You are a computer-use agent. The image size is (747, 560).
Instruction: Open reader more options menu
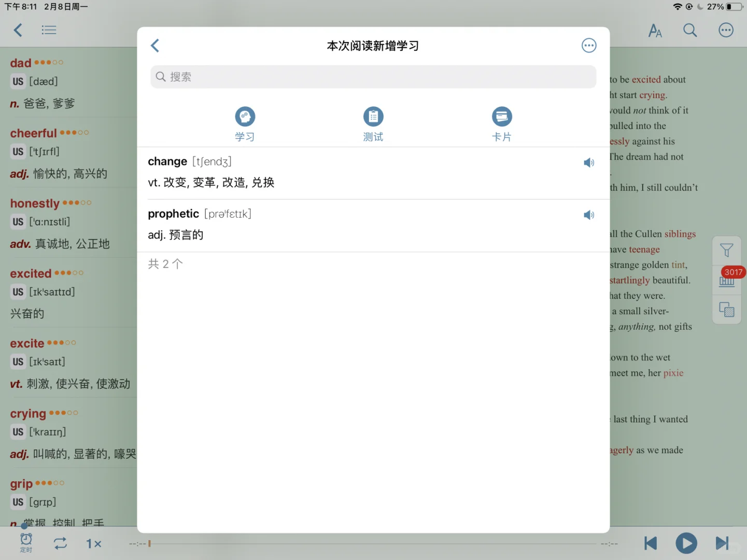[726, 30]
